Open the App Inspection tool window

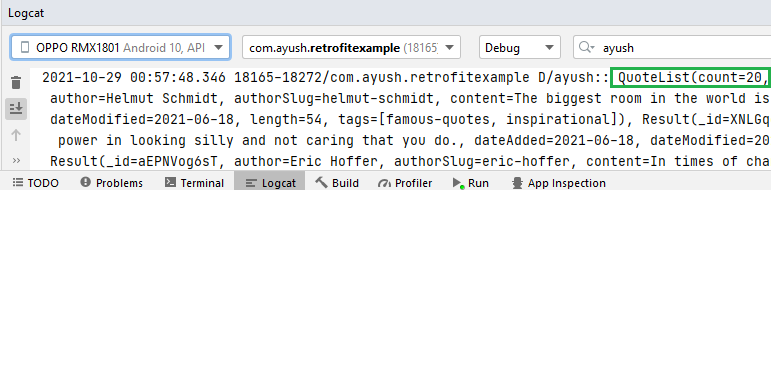pos(559,183)
